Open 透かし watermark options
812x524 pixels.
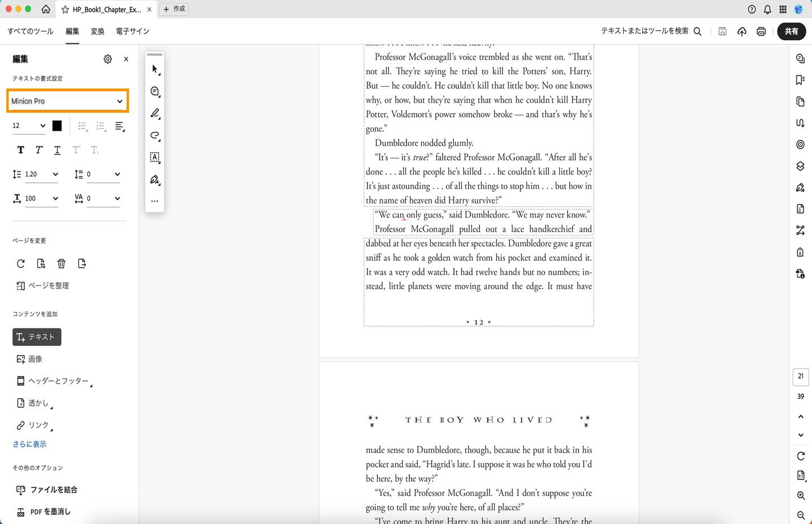pos(34,403)
